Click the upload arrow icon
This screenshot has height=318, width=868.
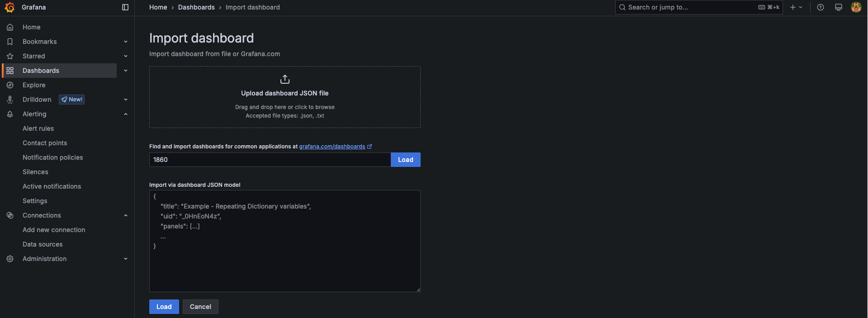point(285,79)
